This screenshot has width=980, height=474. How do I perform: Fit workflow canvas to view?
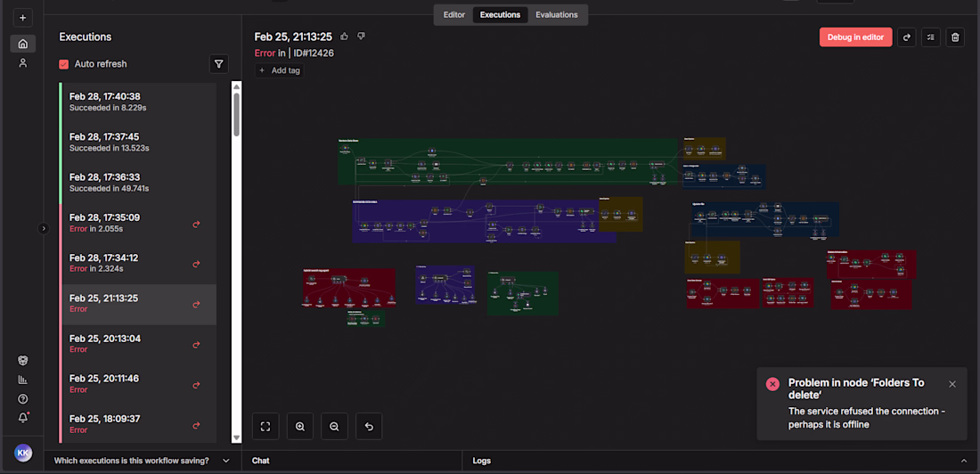coord(265,427)
